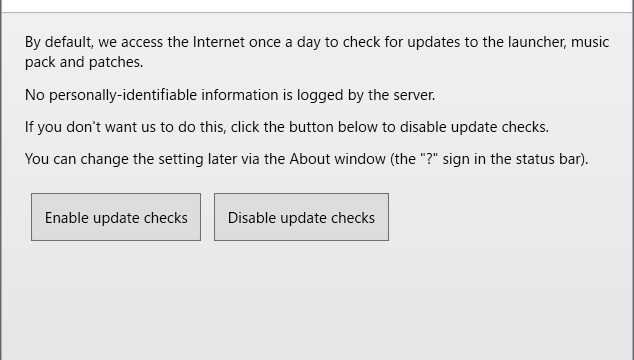Screen dimensions: 634x360
Task: Click the "About window" text
Action: click(338, 159)
